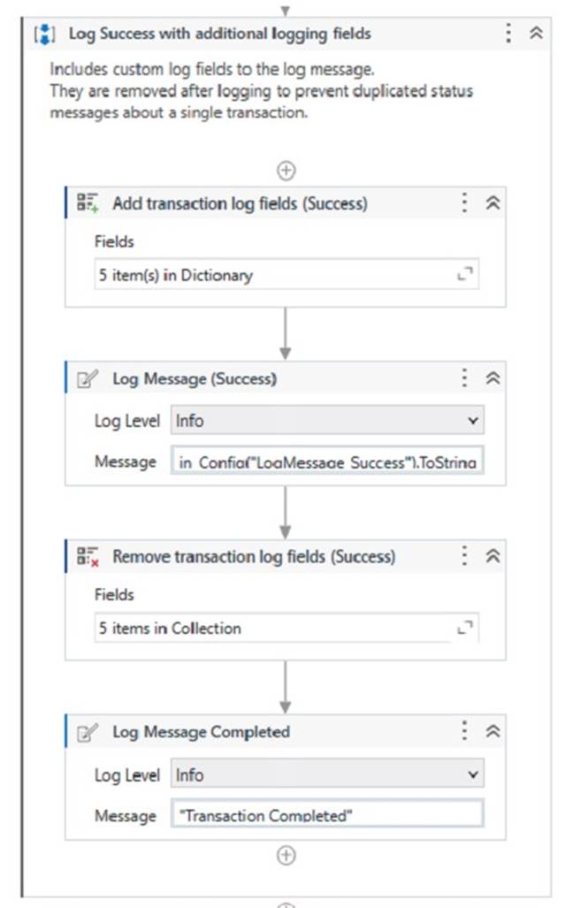Screen dimensions: 588x908
Task: Click the plus button below Log Message Completed
Action: point(286,855)
